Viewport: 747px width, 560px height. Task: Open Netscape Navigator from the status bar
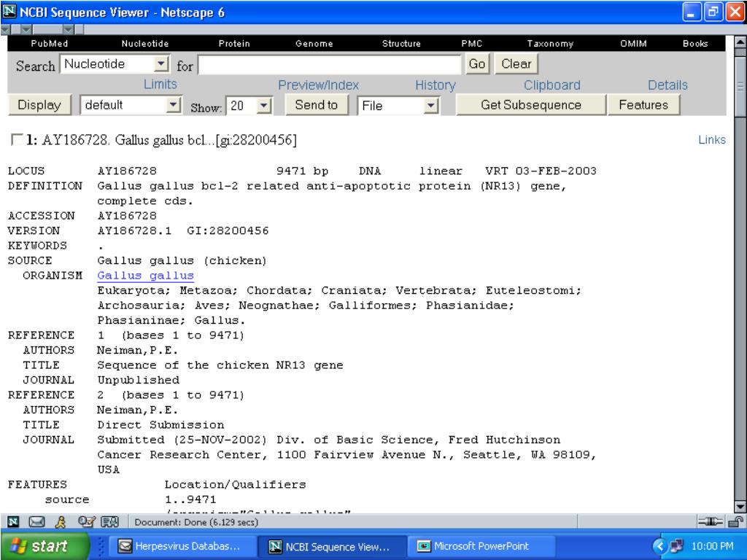coord(13,522)
